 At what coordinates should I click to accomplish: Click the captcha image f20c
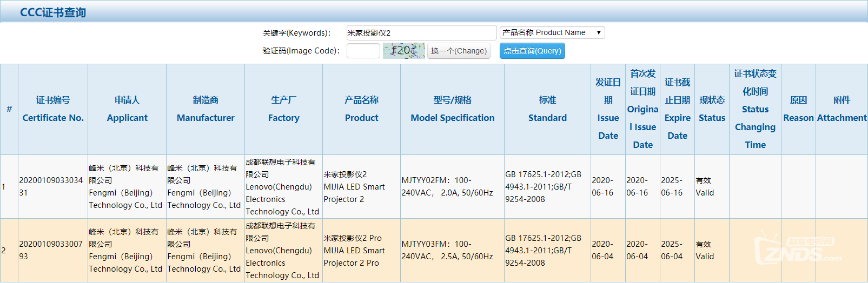tap(404, 51)
